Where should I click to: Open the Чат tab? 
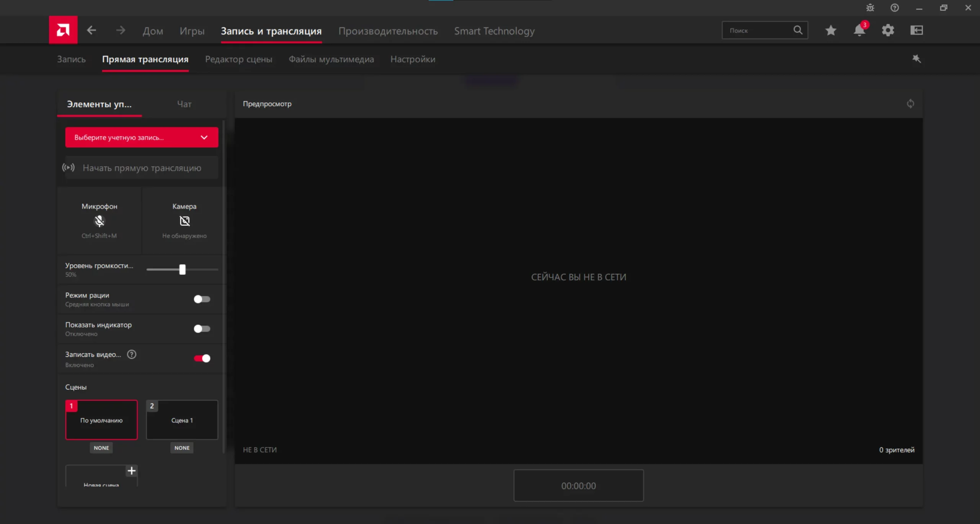pyautogui.click(x=184, y=104)
